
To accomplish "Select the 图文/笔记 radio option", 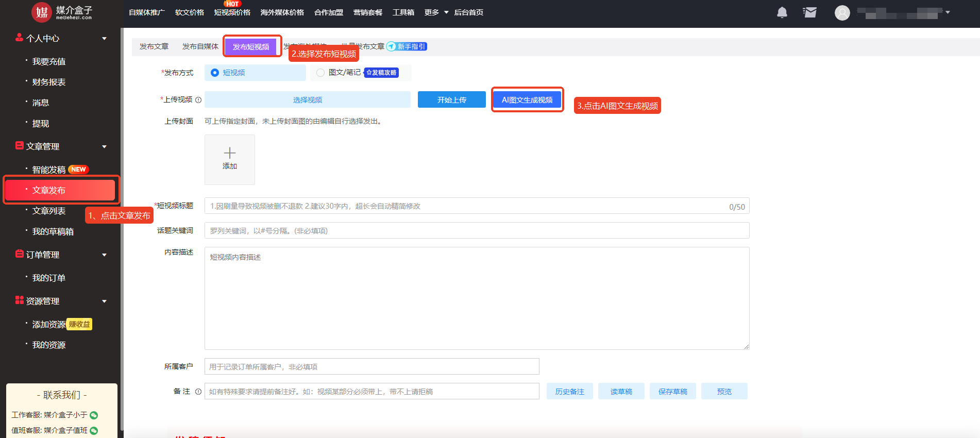I will [x=320, y=73].
